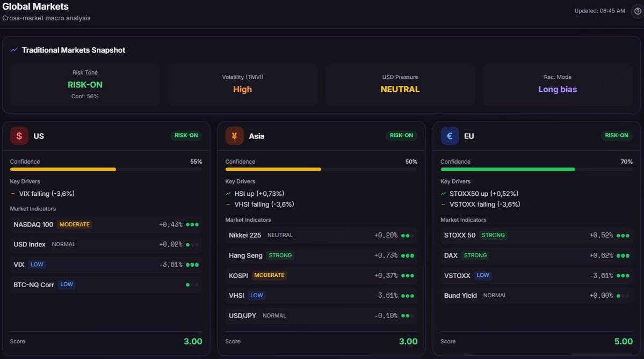Viewport: 644px width, 359px height.
Task: Click the Asia confidence 50% value
Action: [411, 162]
